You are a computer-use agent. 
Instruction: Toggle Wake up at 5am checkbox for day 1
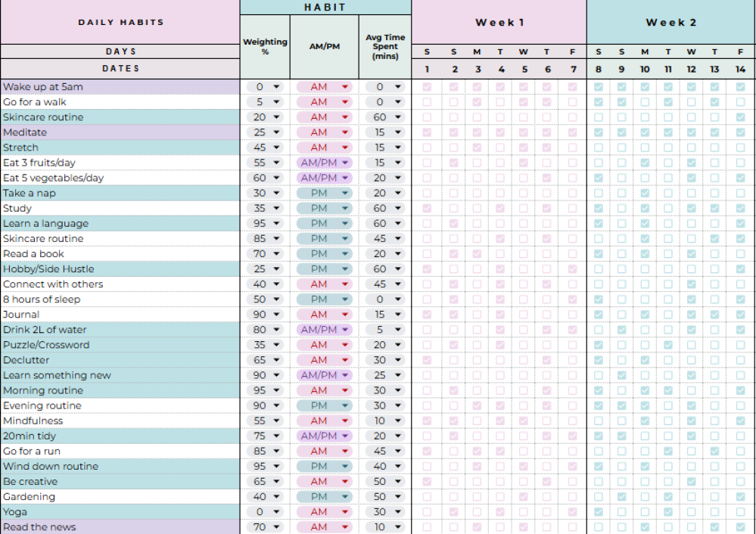tap(427, 87)
